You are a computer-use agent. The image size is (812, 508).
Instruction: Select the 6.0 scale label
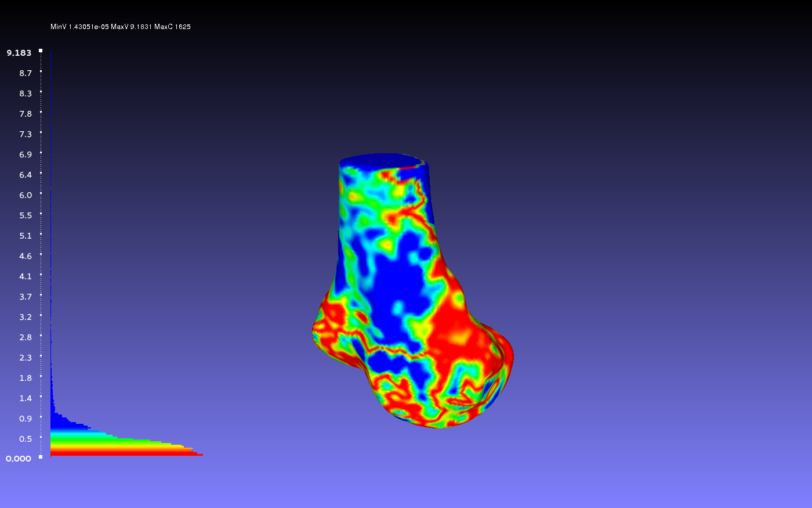(x=26, y=195)
